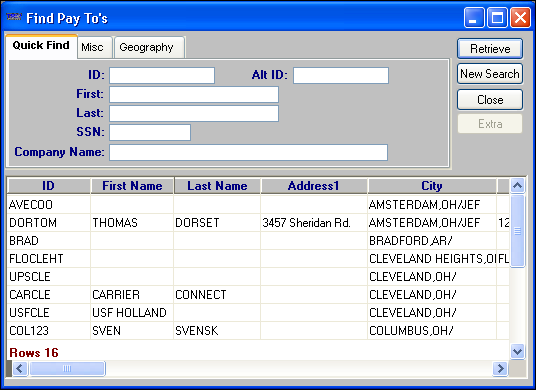Click the Address1 column header
The width and height of the screenshot is (536, 390).
(x=314, y=186)
